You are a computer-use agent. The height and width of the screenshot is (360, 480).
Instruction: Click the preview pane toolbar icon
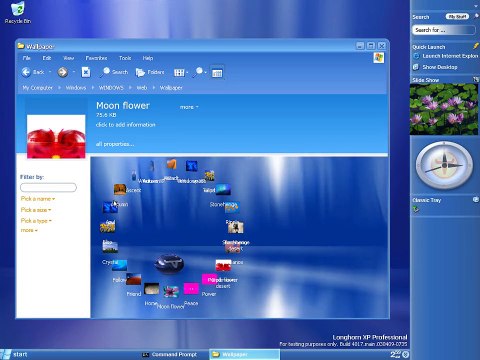[x=217, y=73]
